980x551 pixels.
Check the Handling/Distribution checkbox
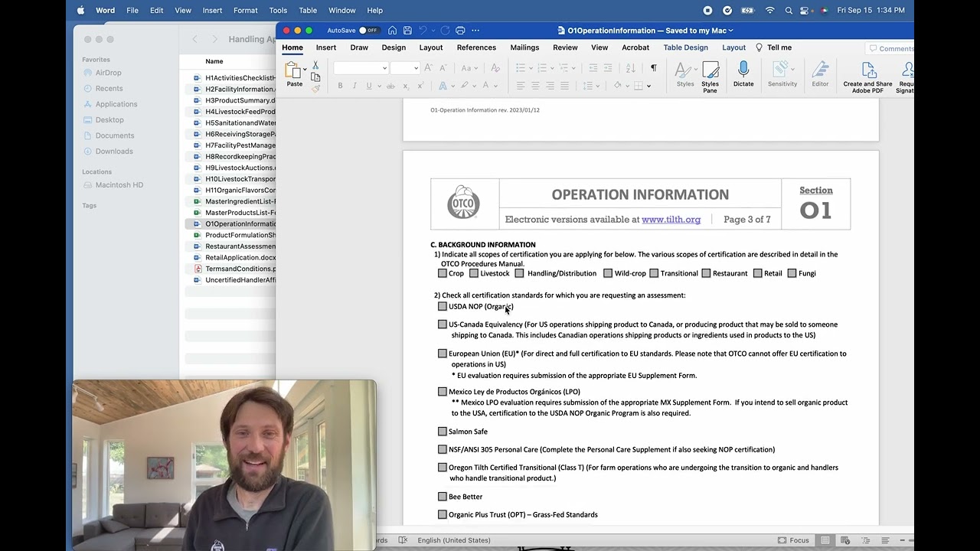pyautogui.click(x=520, y=273)
